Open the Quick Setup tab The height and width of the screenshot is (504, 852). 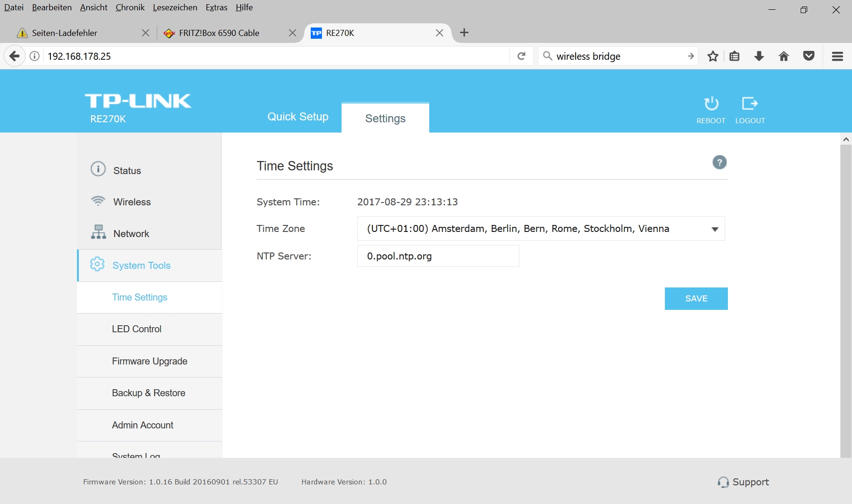[298, 117]
